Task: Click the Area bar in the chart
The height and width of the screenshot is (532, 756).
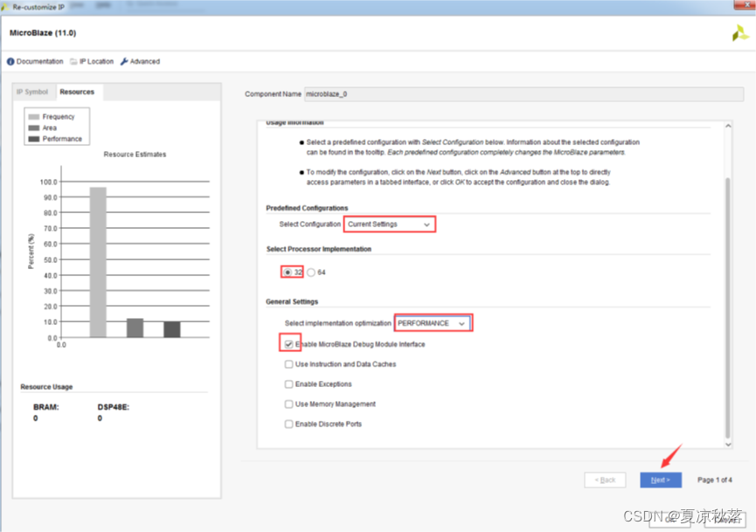Action: tap(135, 328)
